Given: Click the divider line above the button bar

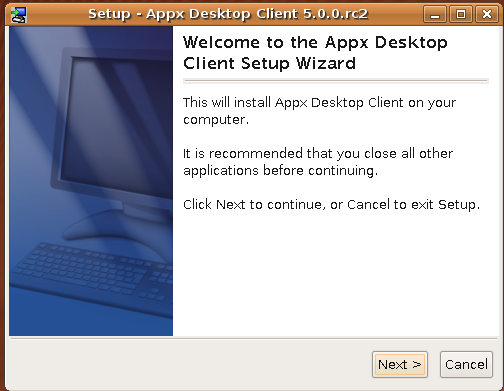Looking at the screenshot, I should (254, 338).
